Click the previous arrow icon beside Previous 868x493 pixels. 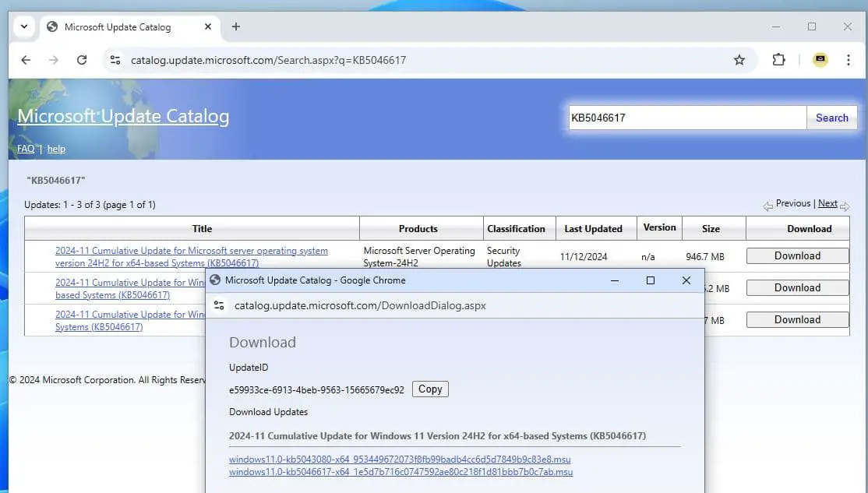click(x=767, y=206)
